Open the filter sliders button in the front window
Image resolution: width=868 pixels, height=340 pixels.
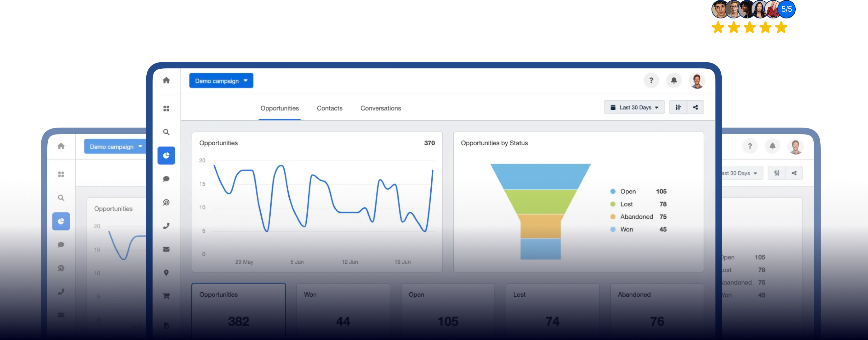(678, 107)
